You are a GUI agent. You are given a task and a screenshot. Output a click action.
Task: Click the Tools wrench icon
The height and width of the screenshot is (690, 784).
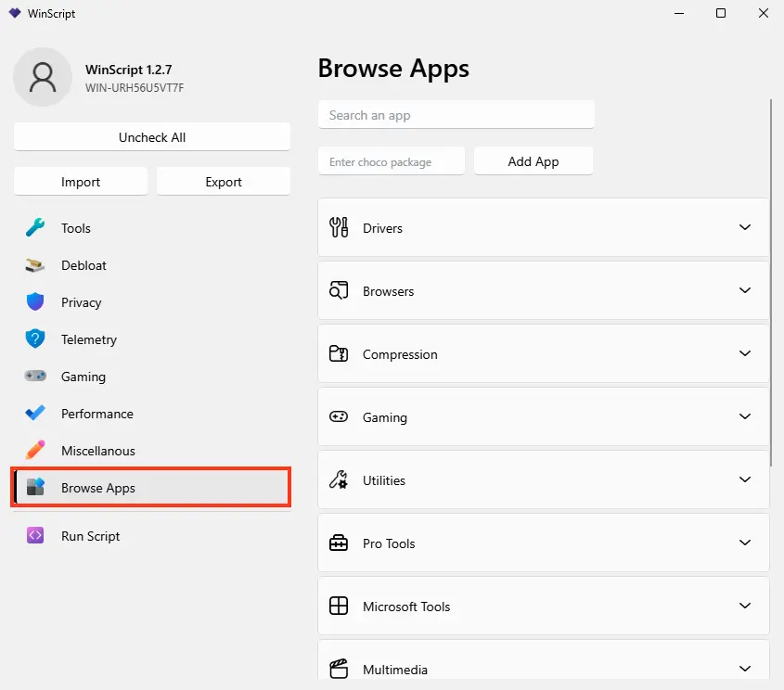tap(35, 228)
